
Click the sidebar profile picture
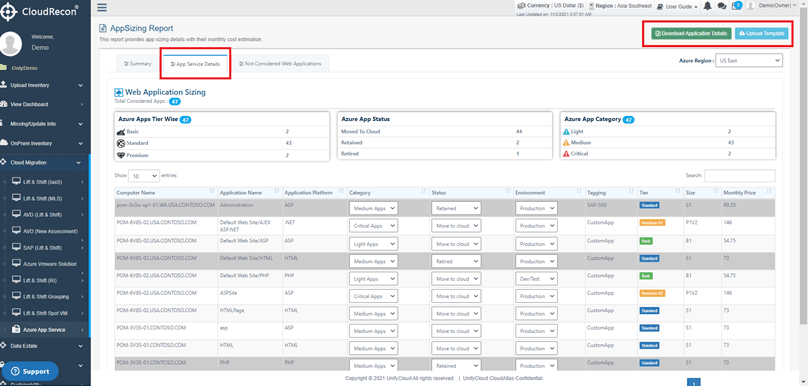11,44
